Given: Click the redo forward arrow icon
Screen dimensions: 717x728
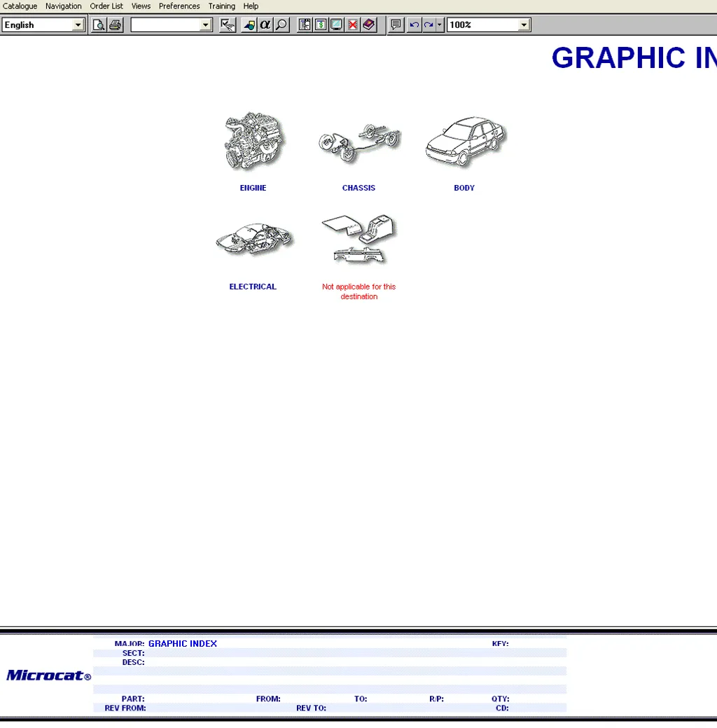Looking at the screenshot, I should pyautogui.click(x=429, y=25).
